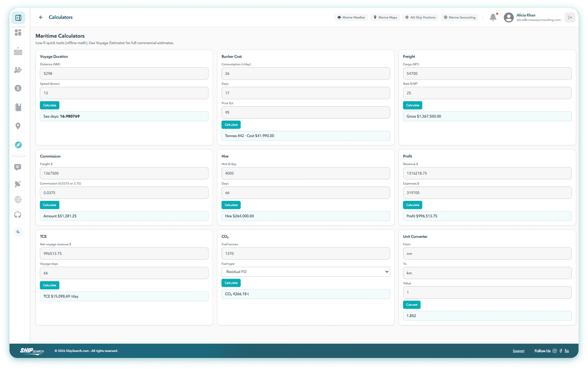The width and height of the screenshot is (588, 369).
Task: Select the Gross $1,367,500.00 result
Action: [487, 116]
